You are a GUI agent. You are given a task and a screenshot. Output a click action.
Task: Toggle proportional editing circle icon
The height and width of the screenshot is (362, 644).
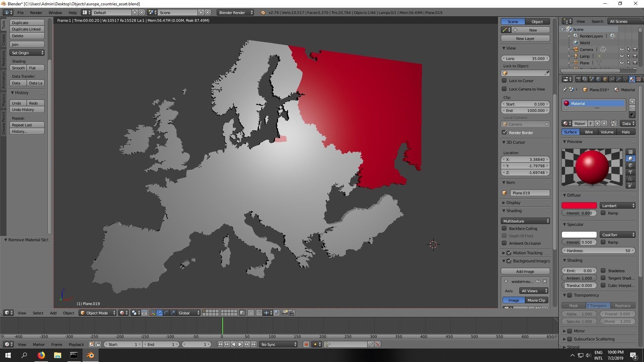tap(251, 313)
